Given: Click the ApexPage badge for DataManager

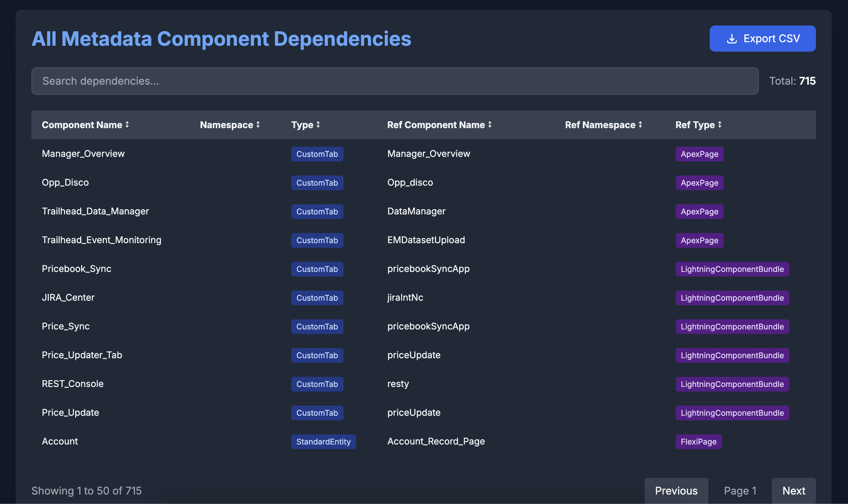Looking at the screenshot, I should click(699, 211).
